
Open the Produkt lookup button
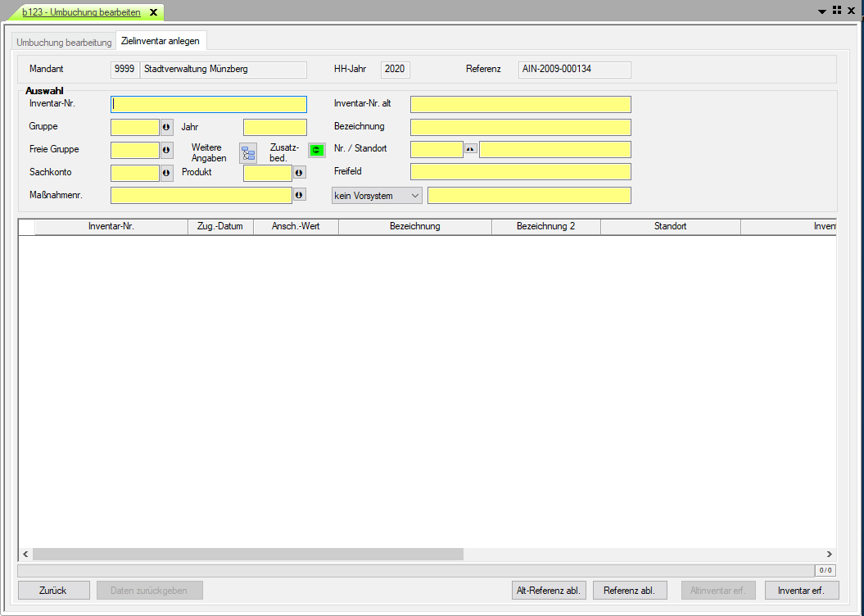coord(299,173)
